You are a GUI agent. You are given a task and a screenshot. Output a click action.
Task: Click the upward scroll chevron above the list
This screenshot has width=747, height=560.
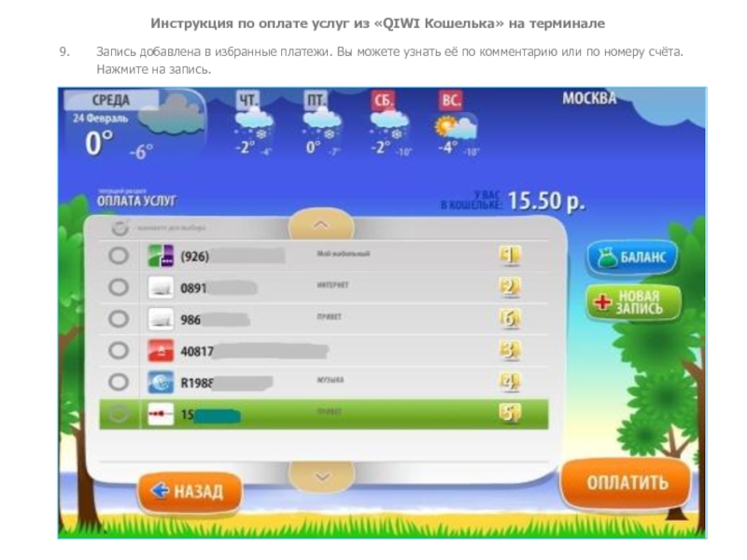pyautogui.click(x=319, y=226)
